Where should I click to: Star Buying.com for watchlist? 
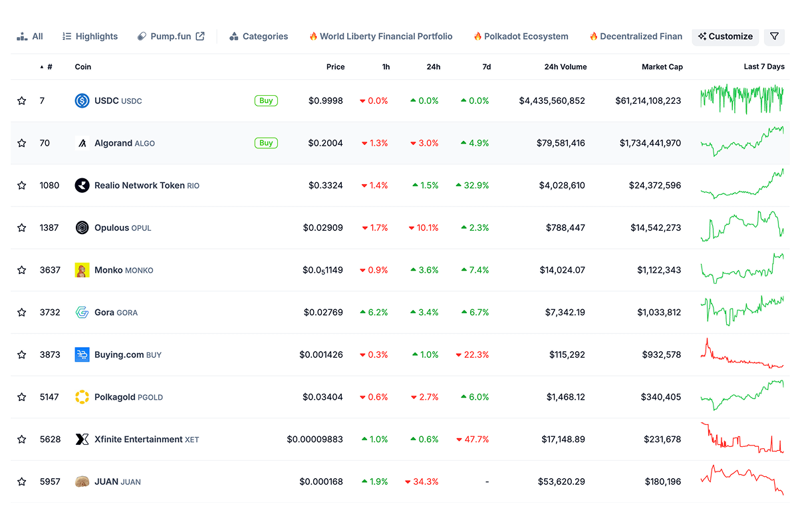tap(22, 355)
